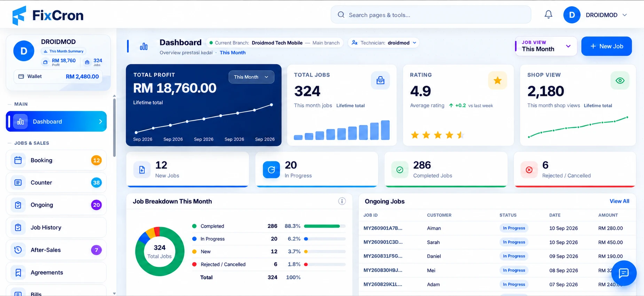This screenshot has width=644, height=296.
Task: Click the Counter list icon
Action: [18, 182]
